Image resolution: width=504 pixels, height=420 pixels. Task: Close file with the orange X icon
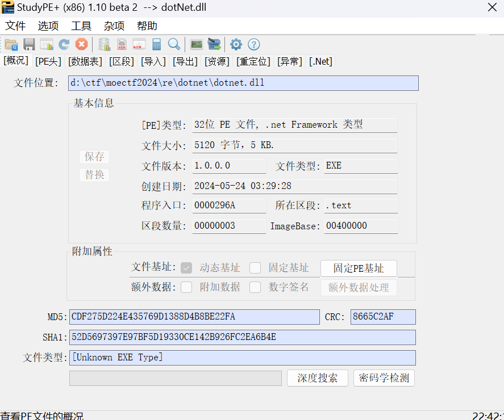(82, 44)
